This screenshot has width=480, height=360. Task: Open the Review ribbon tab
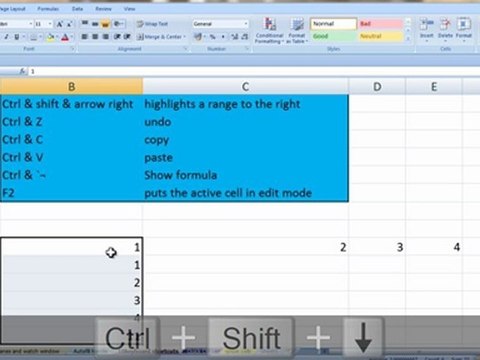(103, 9)
